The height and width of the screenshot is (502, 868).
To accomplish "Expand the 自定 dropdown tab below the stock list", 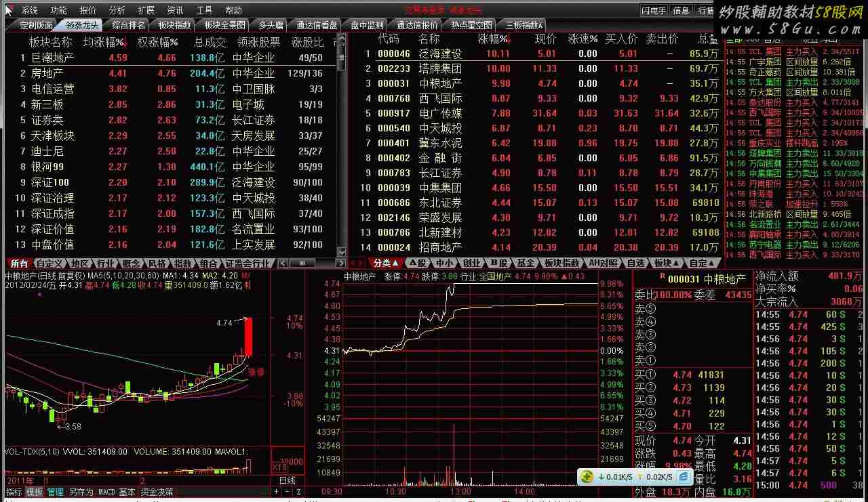I will pos(702,263).
